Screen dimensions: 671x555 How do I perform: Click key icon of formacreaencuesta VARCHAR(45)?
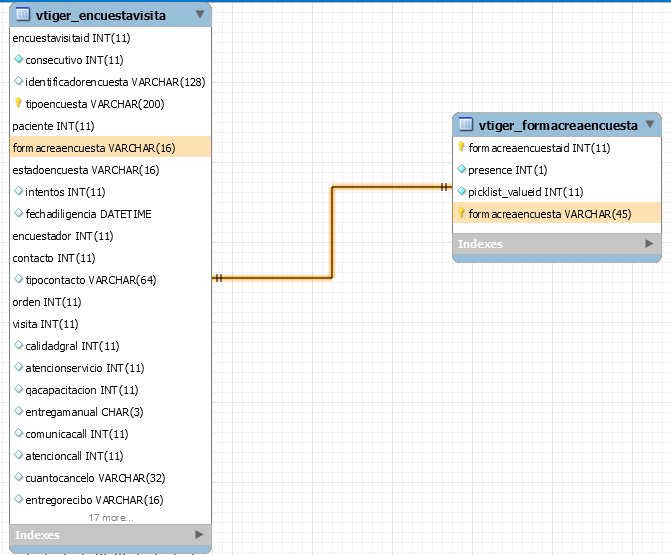click(x=461, y=213)
